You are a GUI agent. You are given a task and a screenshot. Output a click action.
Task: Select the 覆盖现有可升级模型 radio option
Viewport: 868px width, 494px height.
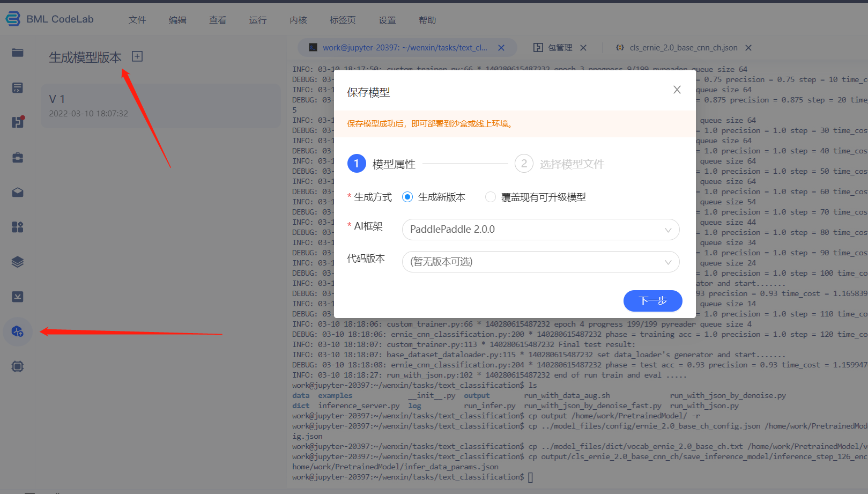click(490, 197)
